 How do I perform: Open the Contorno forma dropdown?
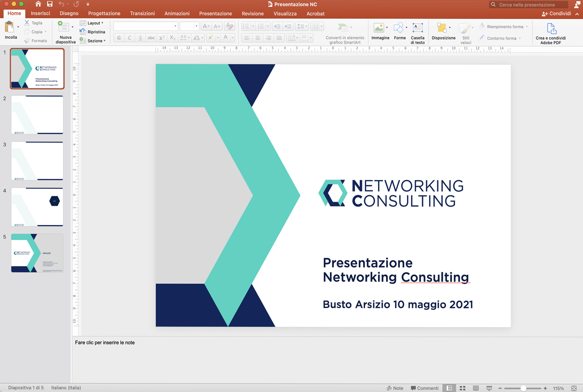[x=501, y=38]
